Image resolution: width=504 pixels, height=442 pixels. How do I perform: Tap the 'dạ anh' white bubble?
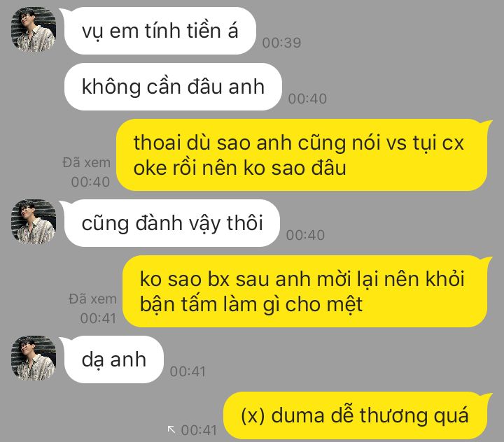114,359
